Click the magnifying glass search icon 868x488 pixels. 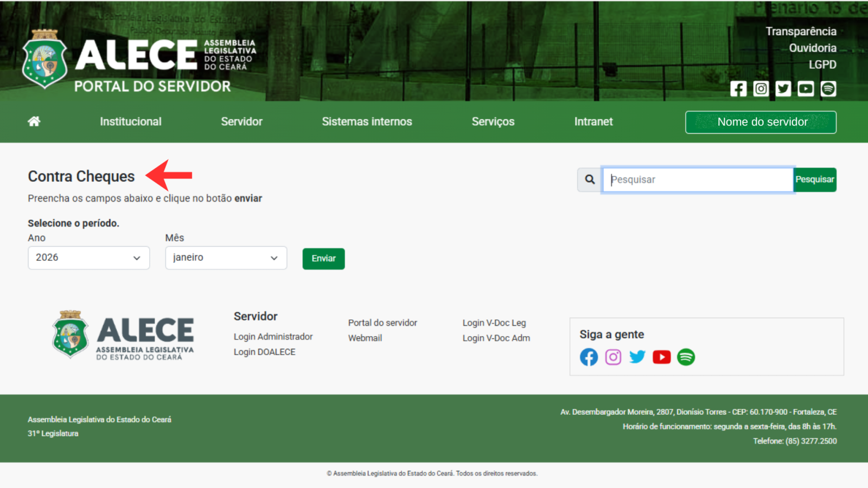point(590,179)
